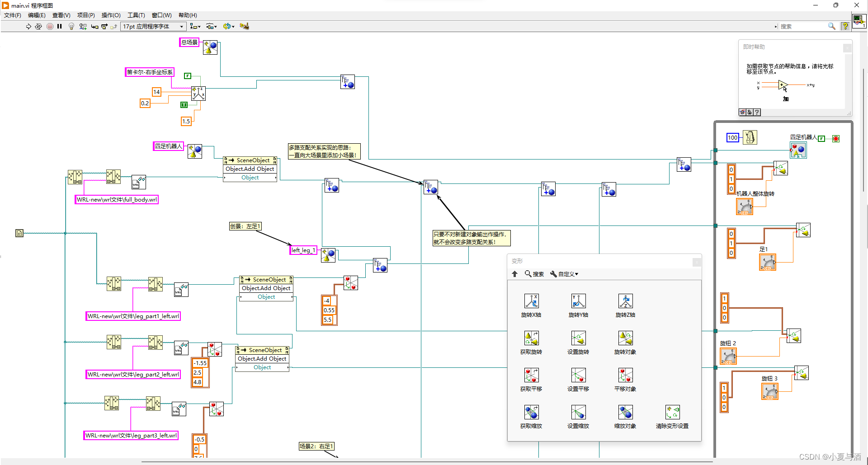868x465 pixels.
Task: Show context help with question mark button
Action: click(x=844, y=26)
